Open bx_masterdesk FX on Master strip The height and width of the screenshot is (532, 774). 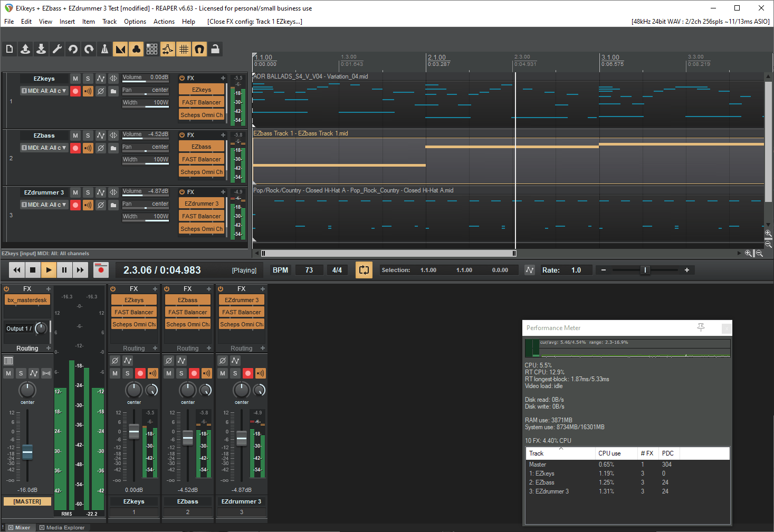coord(27,301)
